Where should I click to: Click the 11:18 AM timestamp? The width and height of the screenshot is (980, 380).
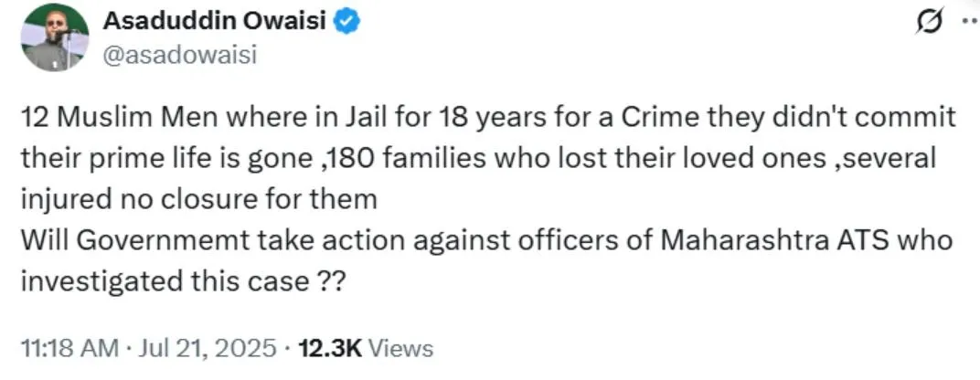pyautogui.click(x=69, y=347)
